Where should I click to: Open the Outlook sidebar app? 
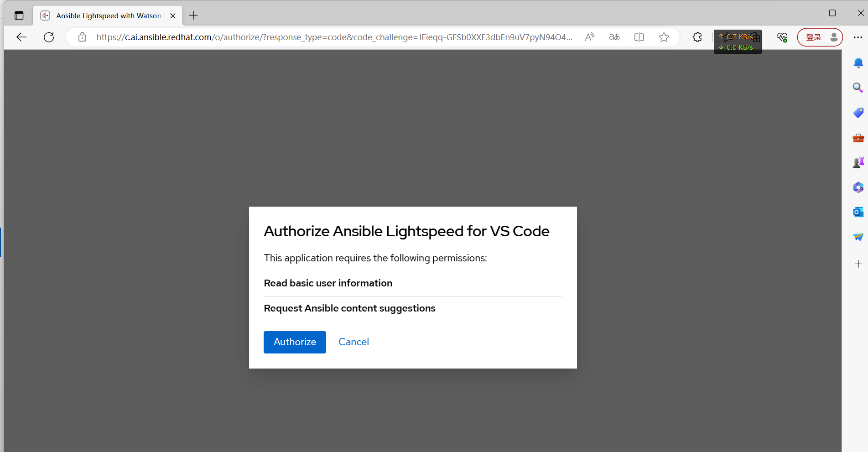click(858, 212)
